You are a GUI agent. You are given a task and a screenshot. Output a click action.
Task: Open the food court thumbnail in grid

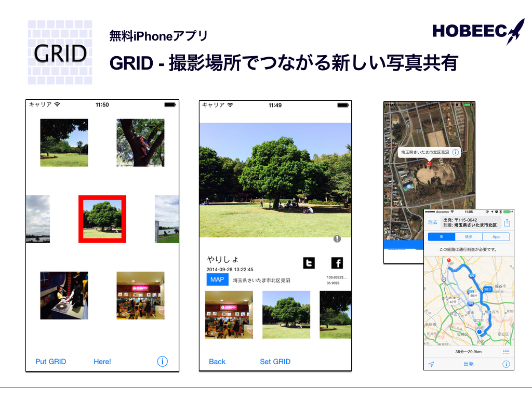click(140, 296)
